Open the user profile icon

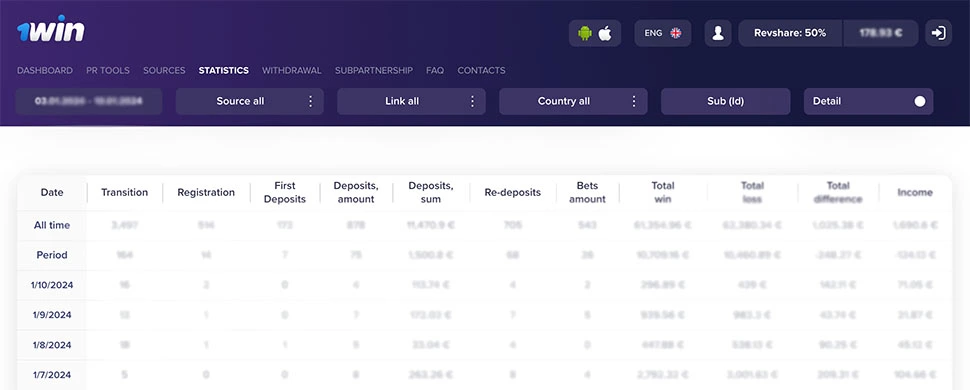718,33
